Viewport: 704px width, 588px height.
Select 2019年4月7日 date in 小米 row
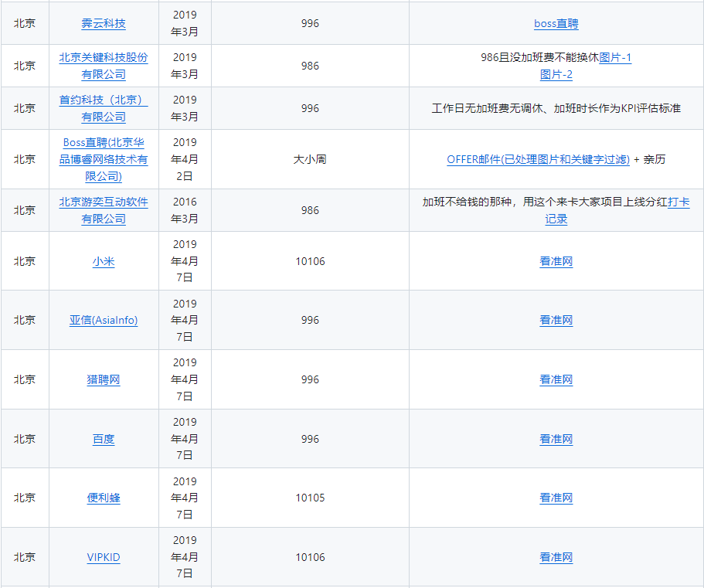click(x=185, y=261)
